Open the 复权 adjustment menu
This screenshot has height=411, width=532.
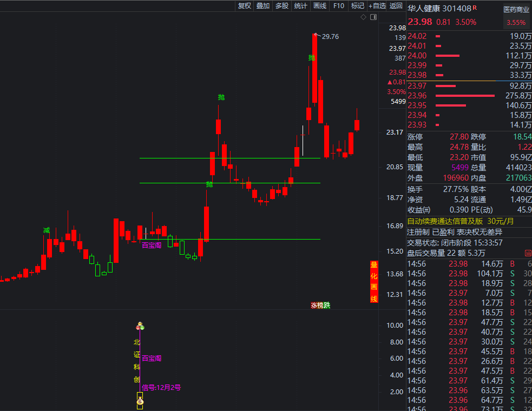point(245,6)
